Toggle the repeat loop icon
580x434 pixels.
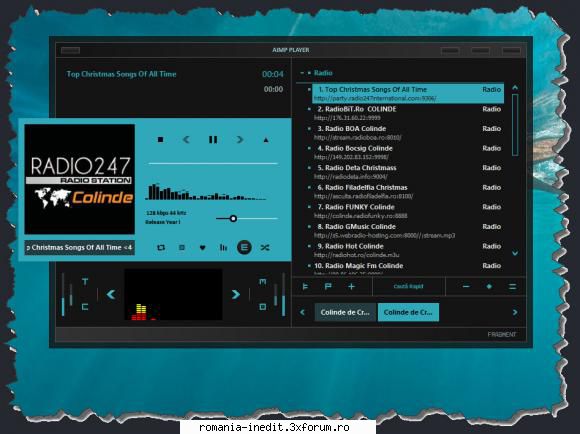pyautogui.click(x=161, y=248)
